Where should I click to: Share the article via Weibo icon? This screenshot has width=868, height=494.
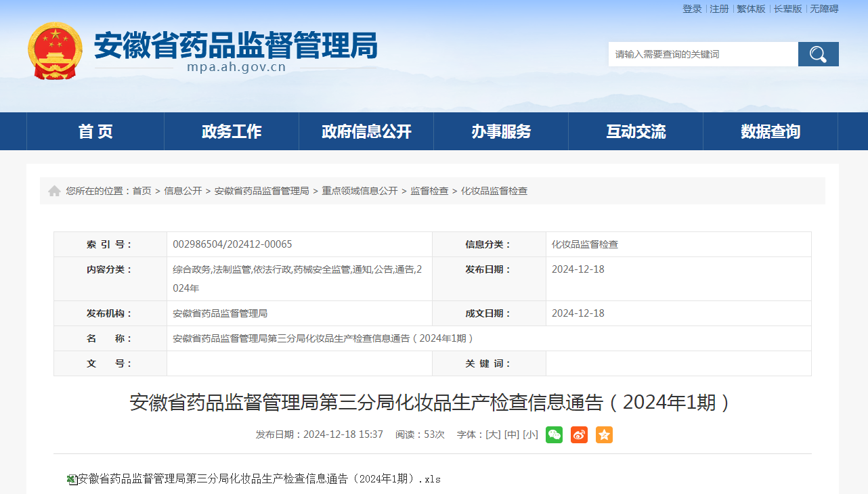pyautogui.click(x=579, y=434)
